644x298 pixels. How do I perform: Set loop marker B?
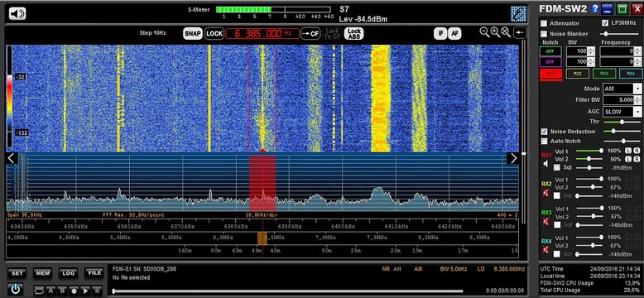(x=62, y=291)
